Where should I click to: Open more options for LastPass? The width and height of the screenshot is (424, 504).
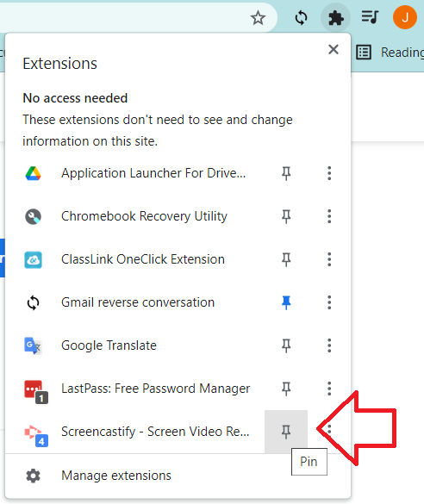coord(329,389)
